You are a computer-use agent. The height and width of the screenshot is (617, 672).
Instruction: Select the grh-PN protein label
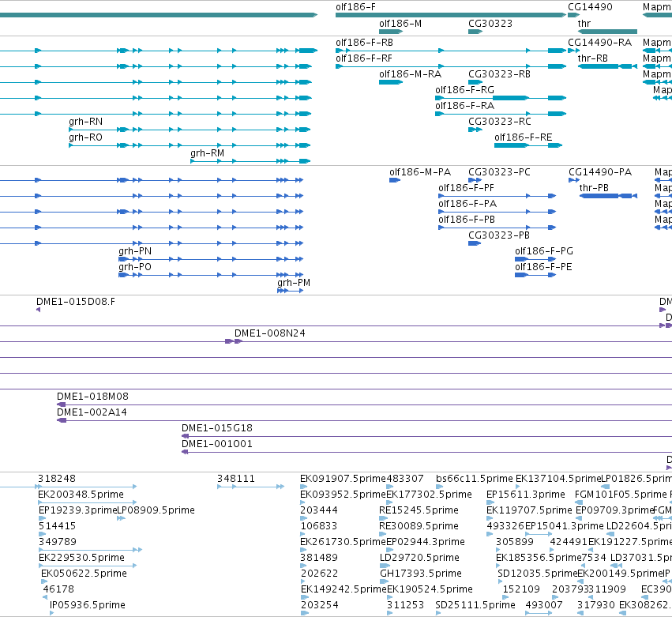135,252
